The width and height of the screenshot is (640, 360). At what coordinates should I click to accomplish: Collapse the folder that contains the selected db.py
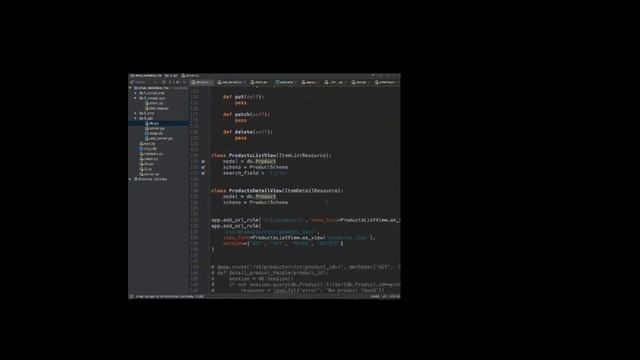click(x=136, y=118)
